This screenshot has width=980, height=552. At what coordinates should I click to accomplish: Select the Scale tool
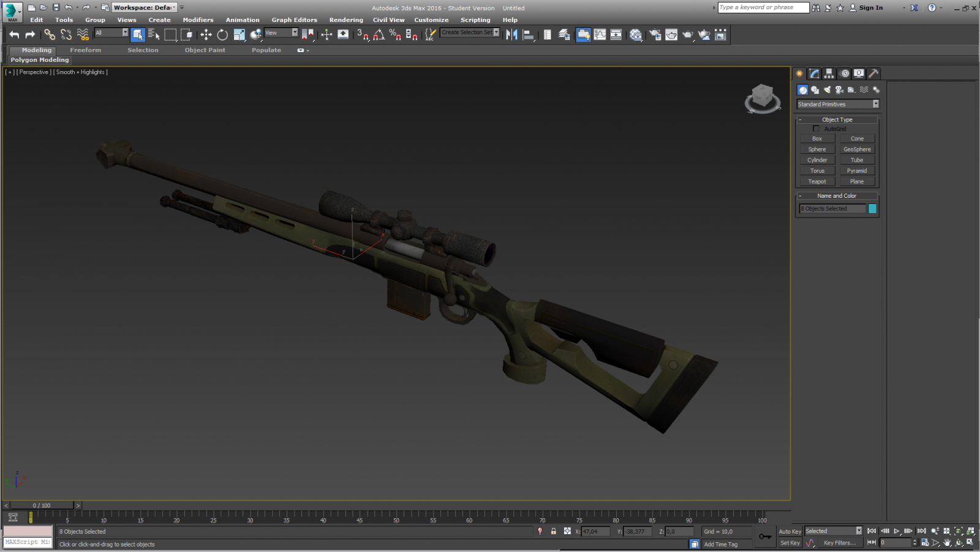(239, 35)
